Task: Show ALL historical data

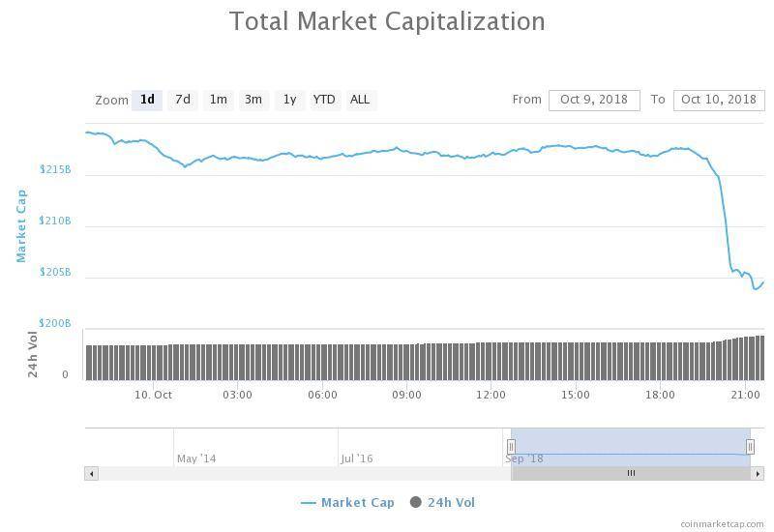Action: [360, 100]
